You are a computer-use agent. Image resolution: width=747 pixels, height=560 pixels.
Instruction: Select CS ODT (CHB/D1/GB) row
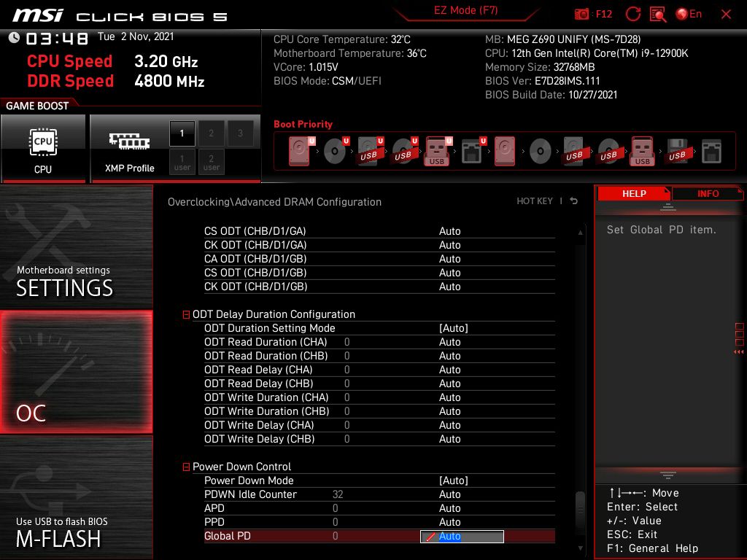pos(379,273)
